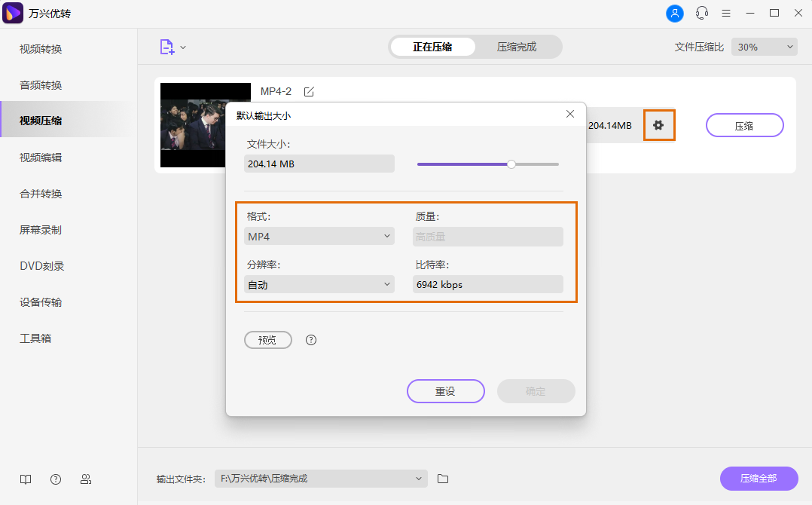Click the headset support icon in title bar
This screenshot has width=812, height=505.
(x=701, y=13)
